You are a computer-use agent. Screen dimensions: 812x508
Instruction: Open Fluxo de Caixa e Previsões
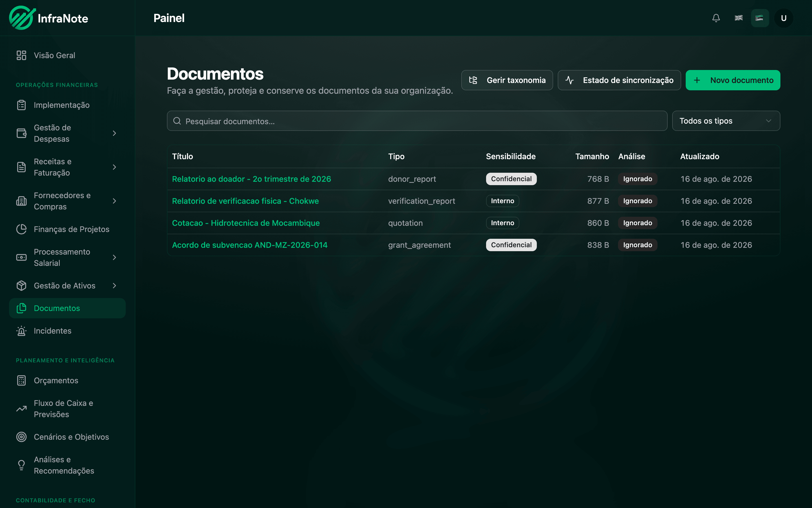coord(67,409)
